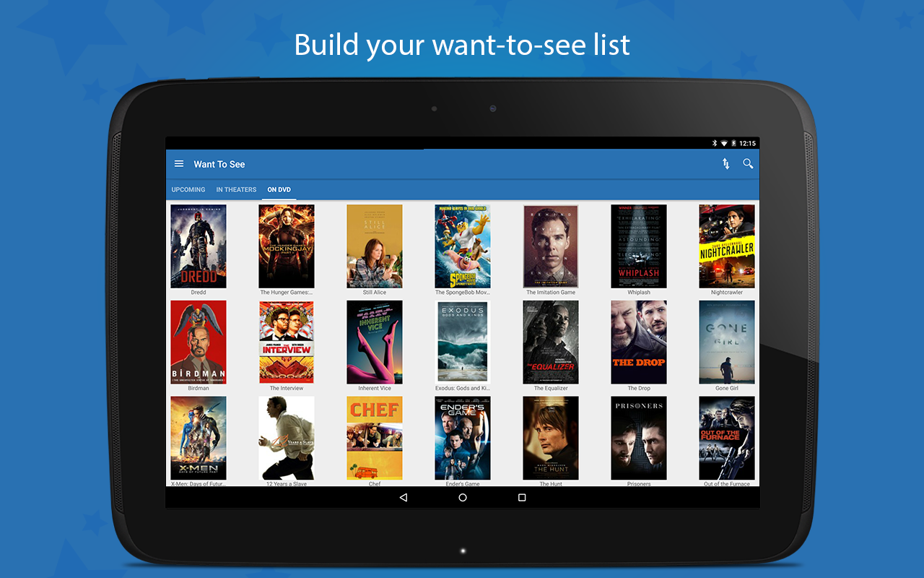Open The Interview poster
Viewport: 924px width, 578px height.
tap(287, 342)
